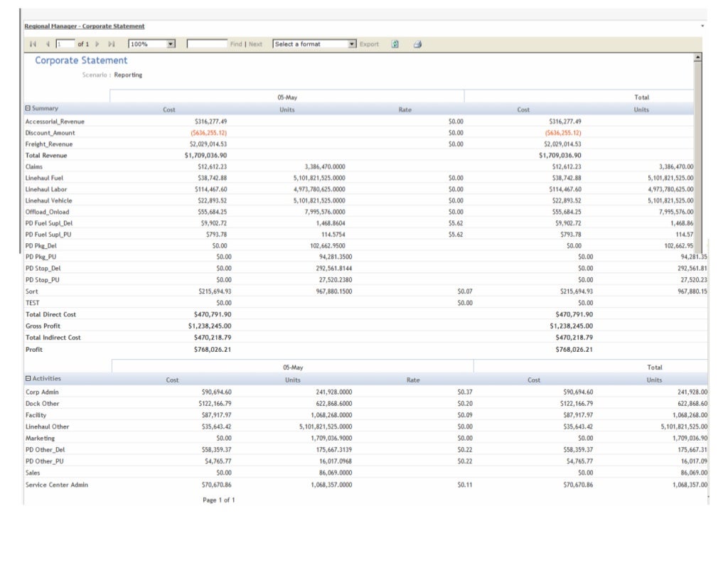This screenshot has height=563, width=728.
Task: Go to the next report page
Action: (x=97, y=44)
